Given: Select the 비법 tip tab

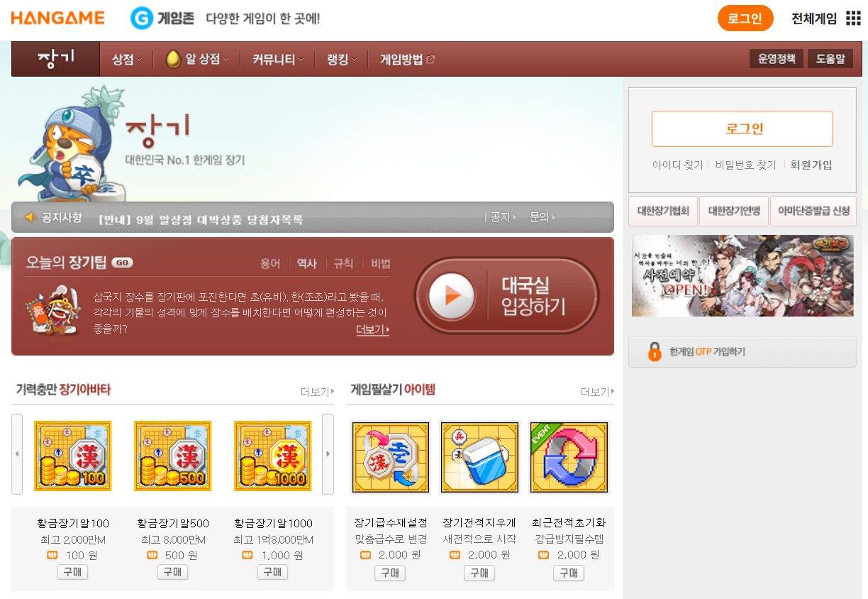Looking at the screenshot, I should [381, 263].
